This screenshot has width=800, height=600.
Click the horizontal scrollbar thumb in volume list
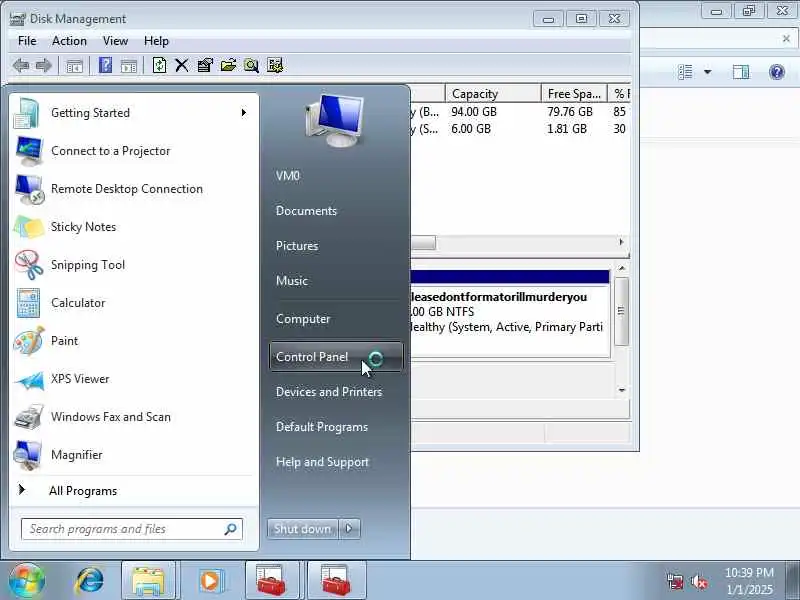click(x=423, y=242)
